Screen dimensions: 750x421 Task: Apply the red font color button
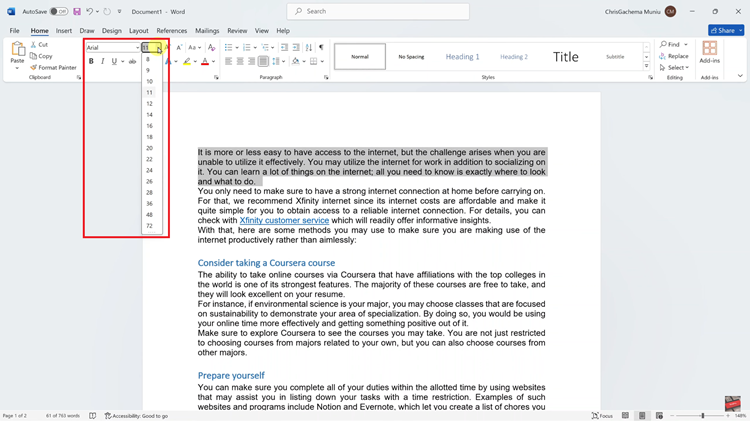[x=205, y=61]
